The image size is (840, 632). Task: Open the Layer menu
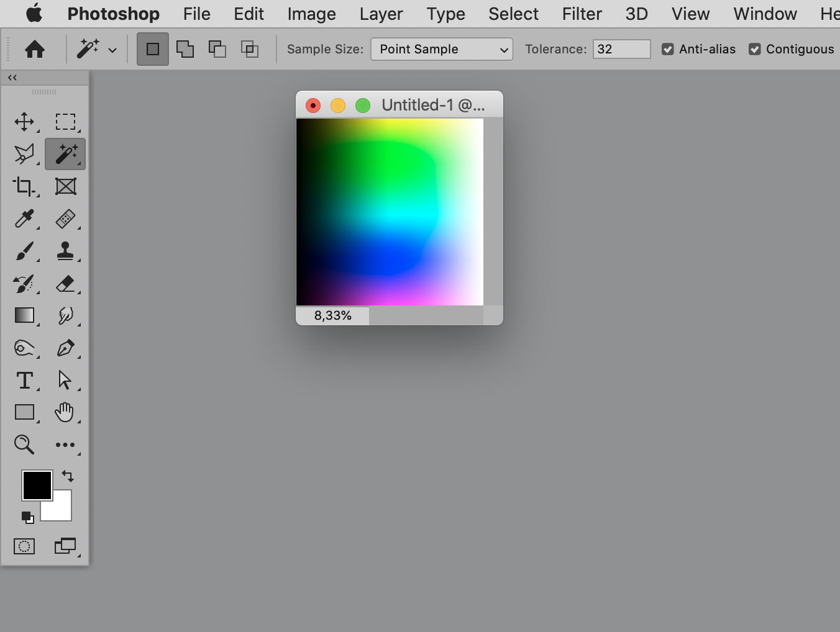(x=381, y=14)
